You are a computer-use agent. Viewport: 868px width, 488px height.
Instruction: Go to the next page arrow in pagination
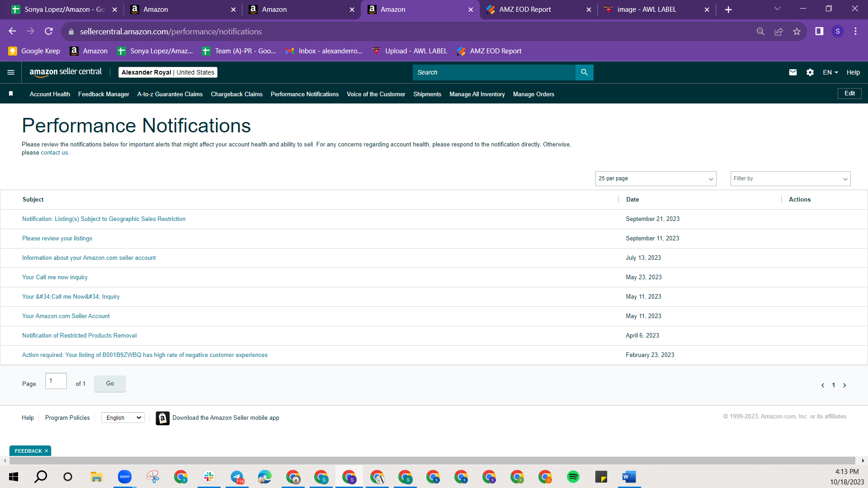pos(844,385)
